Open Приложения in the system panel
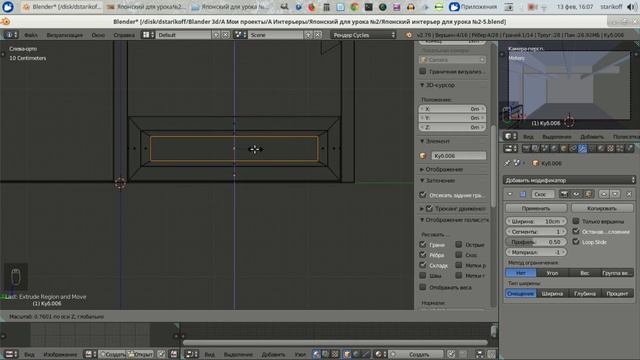Viewport: 640px width, 360px height. (x=473, y=7)
